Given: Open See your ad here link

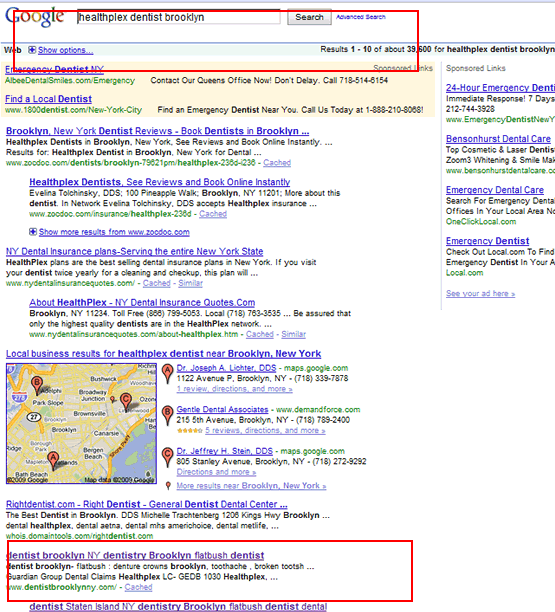Looking at the screenshot, I should (x=480, y=294).
